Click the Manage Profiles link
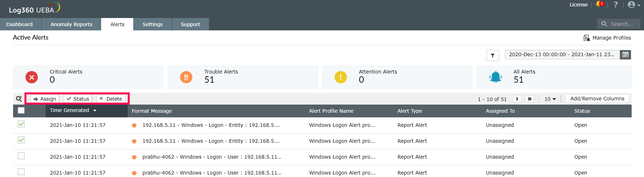This screenshot has width=644, height=177. click(607, 38)
